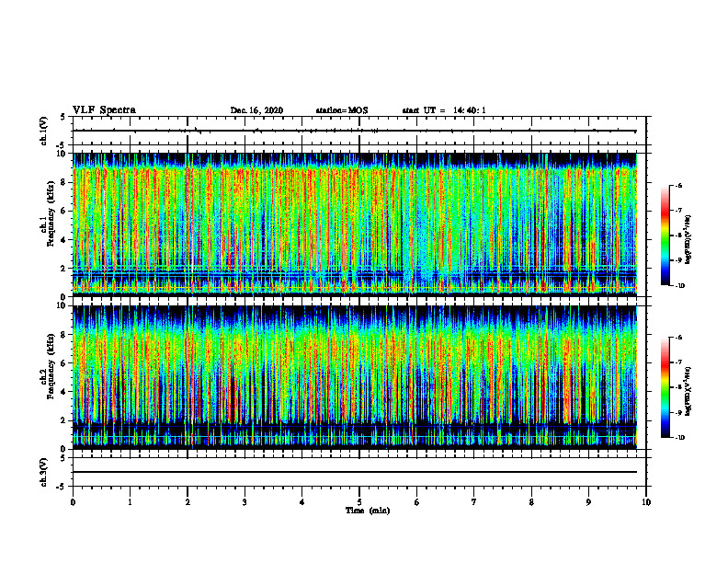Click the "-10" label on ch.2 colorbar

click(679, 438)
